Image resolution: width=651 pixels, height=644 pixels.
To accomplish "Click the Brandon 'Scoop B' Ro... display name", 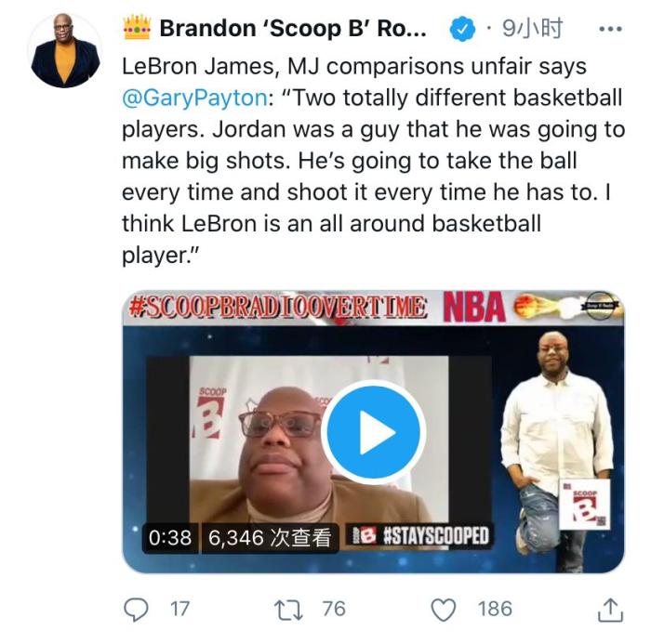I will [x=293, y=29].
